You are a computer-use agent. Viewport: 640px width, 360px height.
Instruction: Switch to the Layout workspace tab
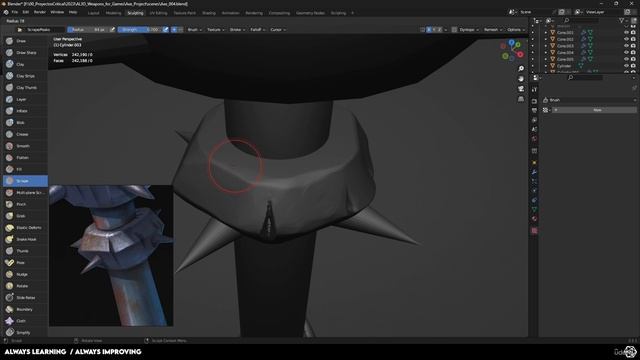pyautogui.click(x=93, y=13)
